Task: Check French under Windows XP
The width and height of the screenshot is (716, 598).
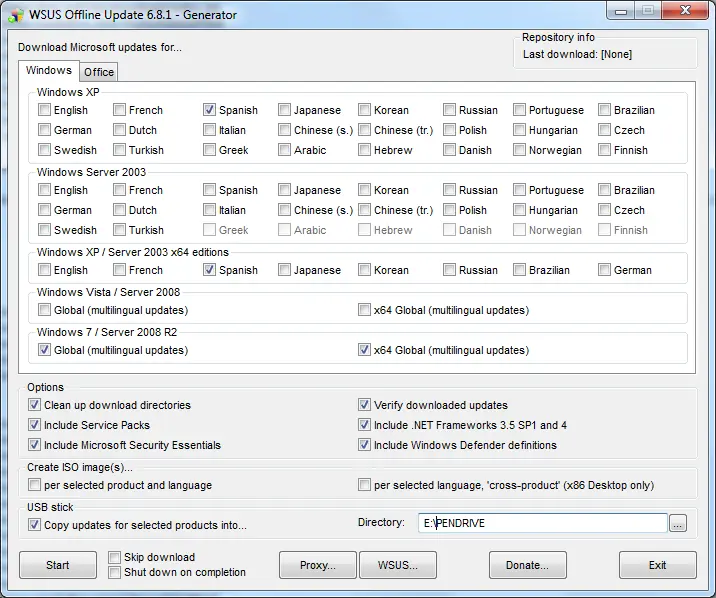Action: click(119, 110)
